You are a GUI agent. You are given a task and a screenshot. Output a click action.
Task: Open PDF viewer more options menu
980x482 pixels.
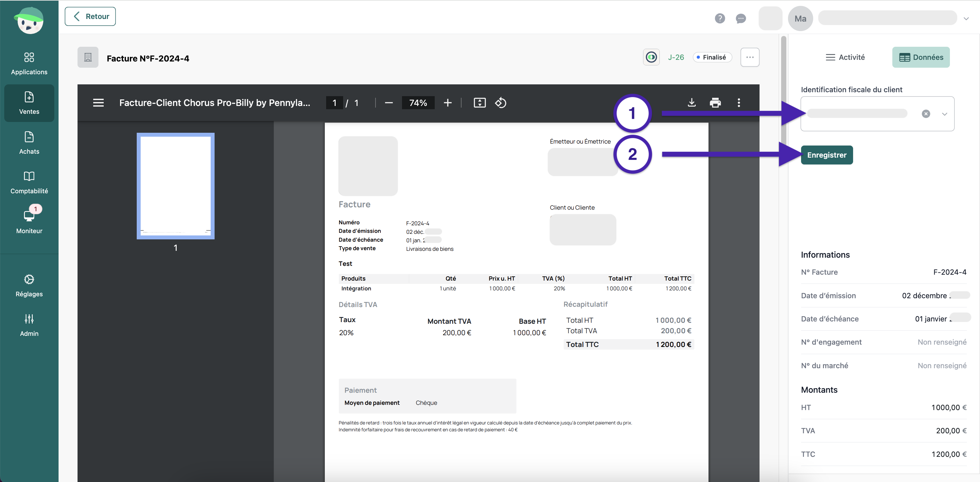(738, 103)
